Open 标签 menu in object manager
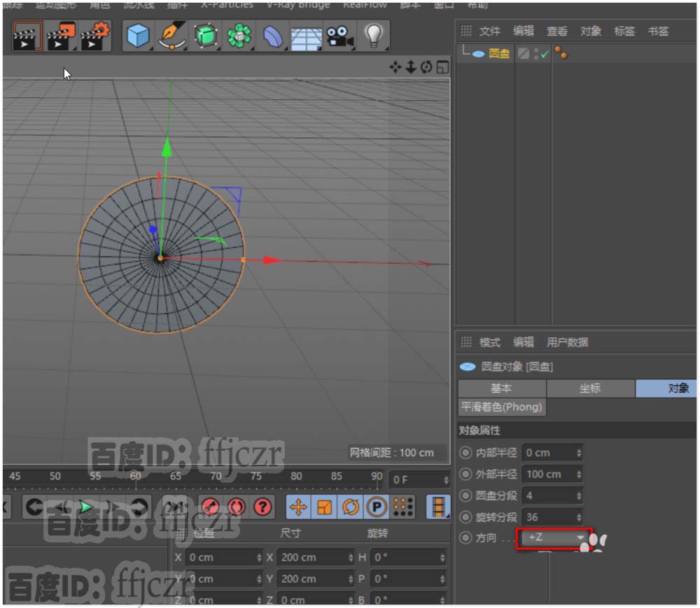The image size is (700, 608). pos(624,31)
